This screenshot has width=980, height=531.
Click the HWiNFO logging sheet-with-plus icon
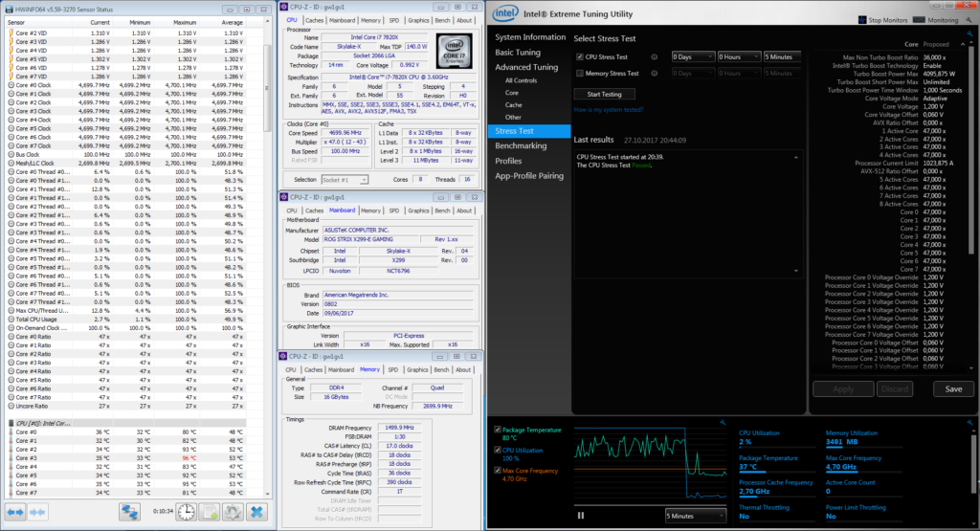[210, 512]
